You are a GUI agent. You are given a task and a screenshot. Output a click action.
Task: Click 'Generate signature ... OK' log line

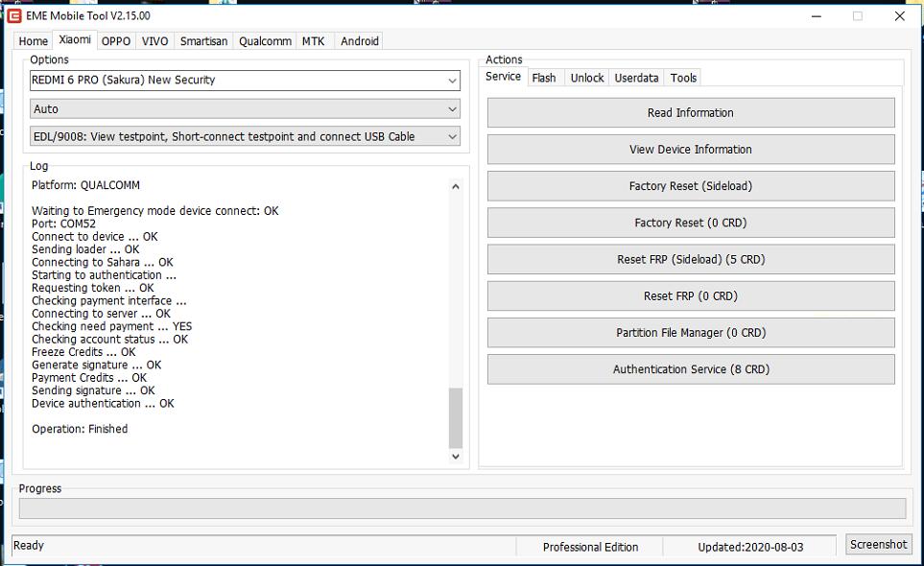pyautogui.click(x=97, y=366)
